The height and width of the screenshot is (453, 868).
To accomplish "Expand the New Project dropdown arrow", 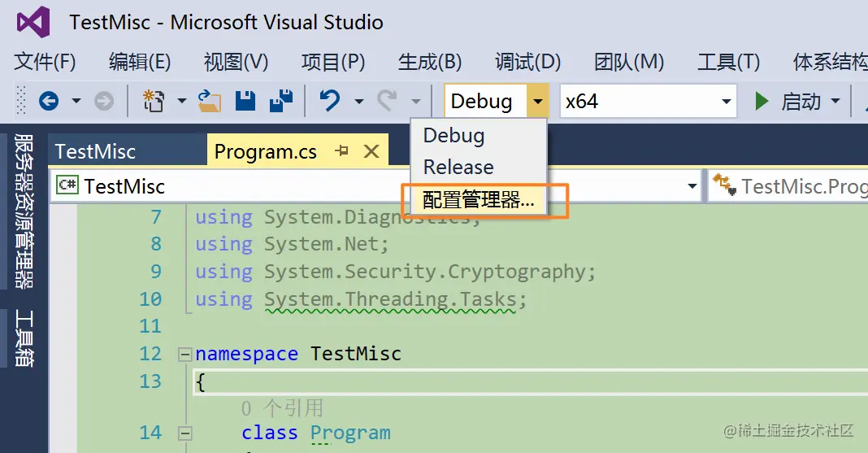I will pyautogui.click(x=181, y=102).
